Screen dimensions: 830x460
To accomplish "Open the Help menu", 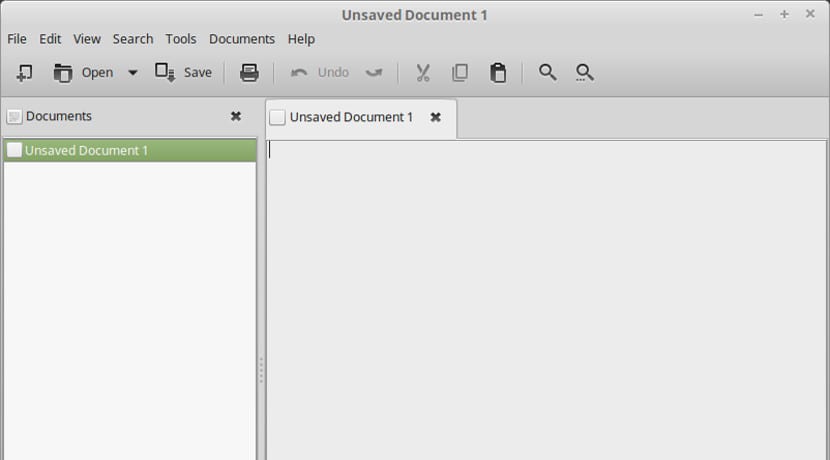I will pyautogui.click(x=301, y=39).
